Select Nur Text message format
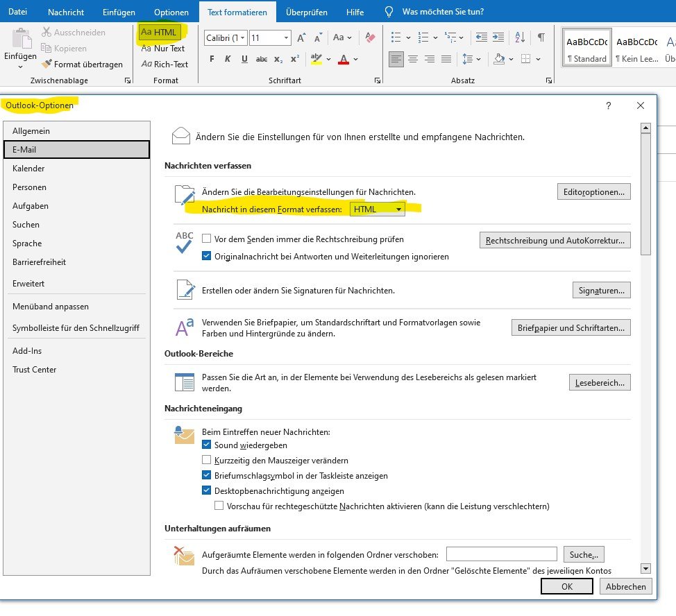This screenshot has height=616, width=676. tap(163, 49)
